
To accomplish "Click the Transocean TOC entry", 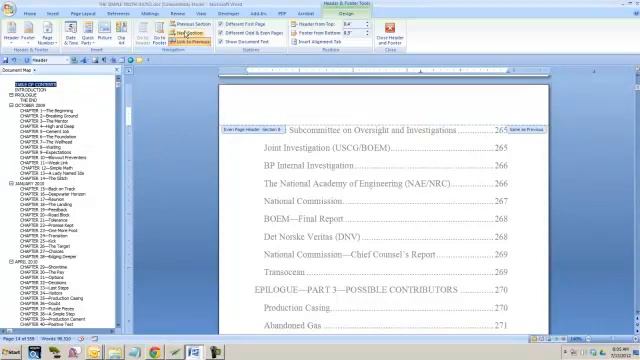I will 385,272.
